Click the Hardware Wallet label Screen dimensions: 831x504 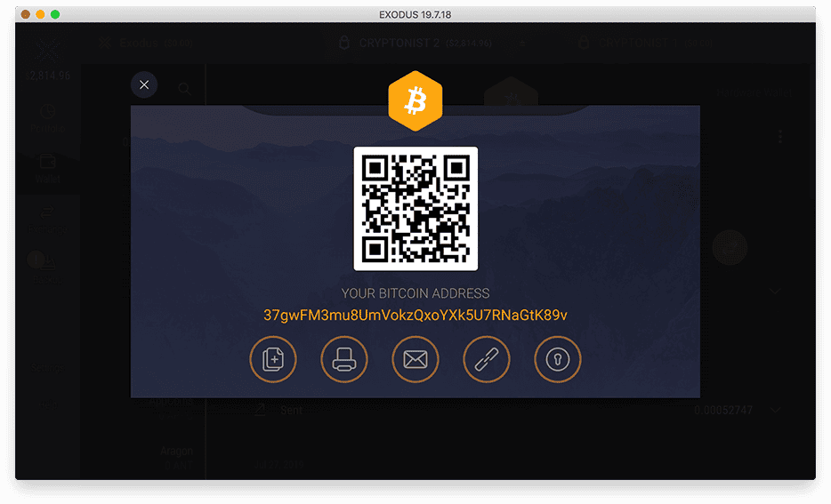754,92
